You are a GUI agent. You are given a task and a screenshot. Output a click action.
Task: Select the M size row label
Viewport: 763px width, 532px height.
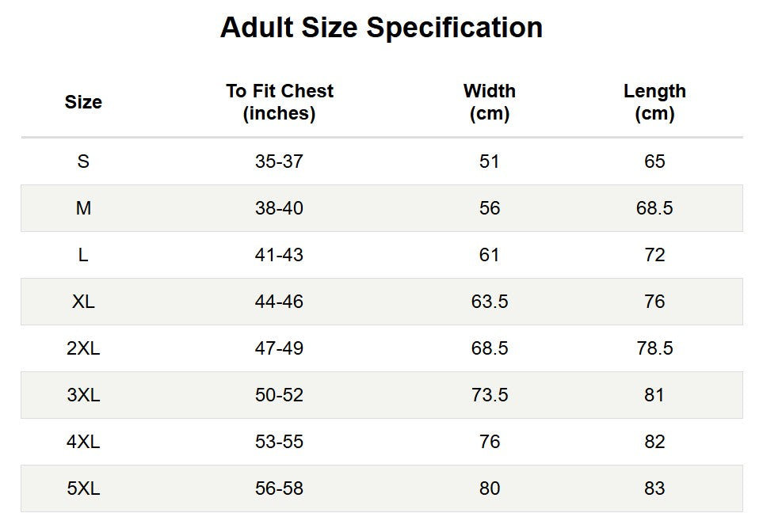click(x=83, y=208)
